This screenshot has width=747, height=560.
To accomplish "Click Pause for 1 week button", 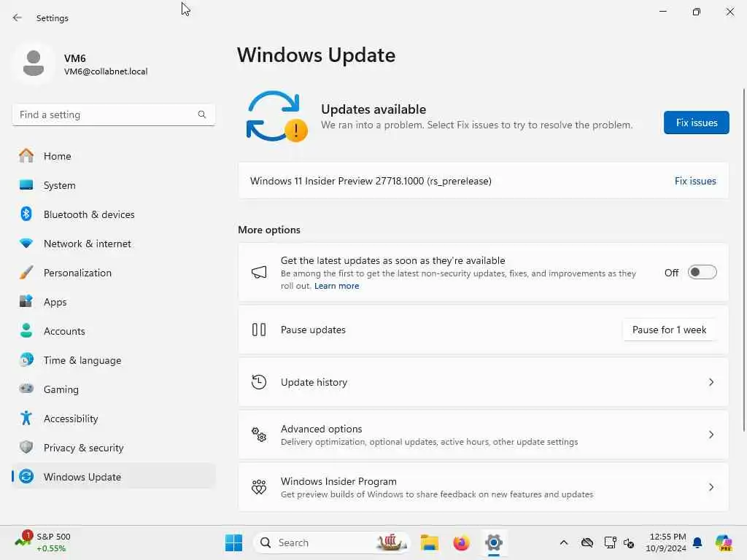I will coord(669,330).
